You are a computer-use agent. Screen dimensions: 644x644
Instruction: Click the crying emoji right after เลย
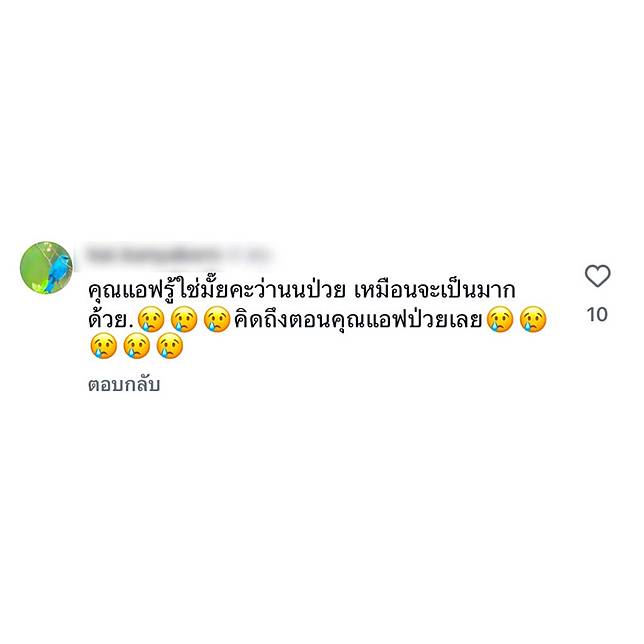point(500,319)
